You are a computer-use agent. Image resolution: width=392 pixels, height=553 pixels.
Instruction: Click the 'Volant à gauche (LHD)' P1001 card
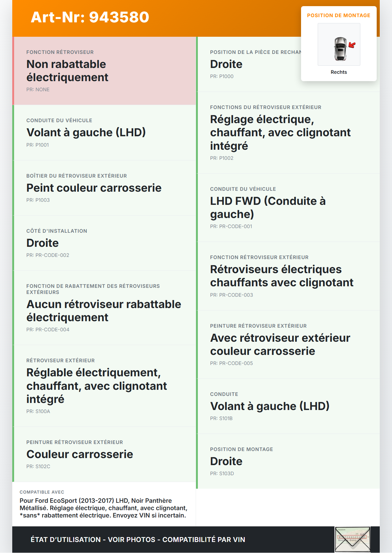point(104,133)
